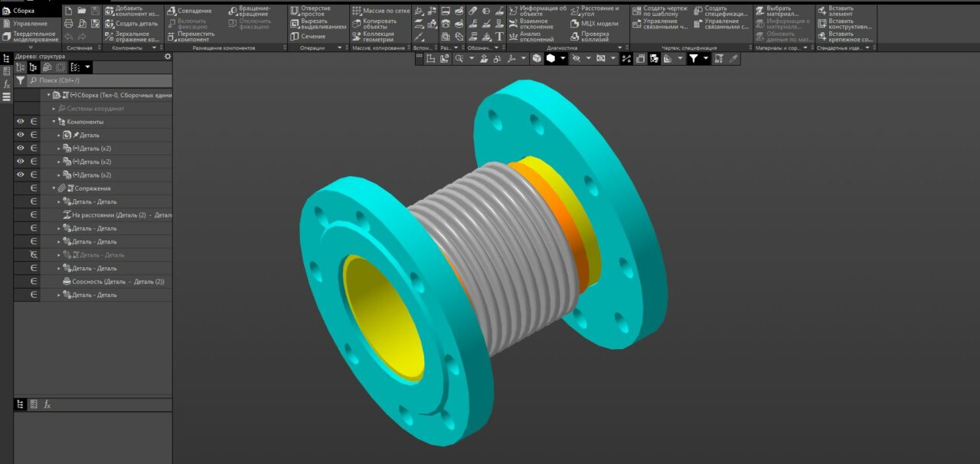Toggle the inclusion mark of the На расстоянии row

click(34, 215)
